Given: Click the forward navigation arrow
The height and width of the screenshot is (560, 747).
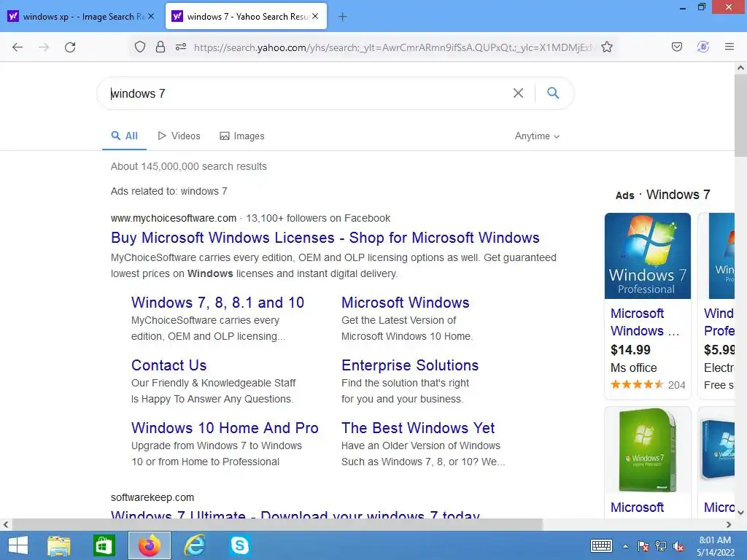Looking at the screenshot, I should pyautogui.click(x=44, y=47).
